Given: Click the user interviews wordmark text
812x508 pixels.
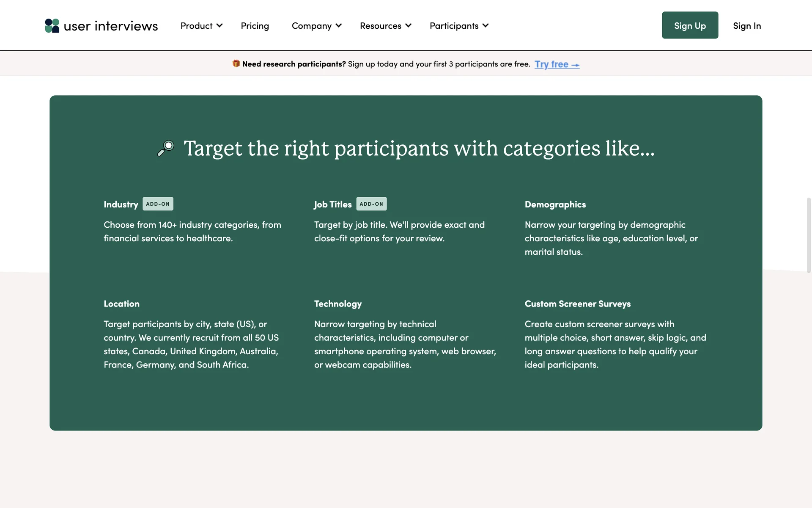Looking at the screenshot, I should (x=111, y=26).
